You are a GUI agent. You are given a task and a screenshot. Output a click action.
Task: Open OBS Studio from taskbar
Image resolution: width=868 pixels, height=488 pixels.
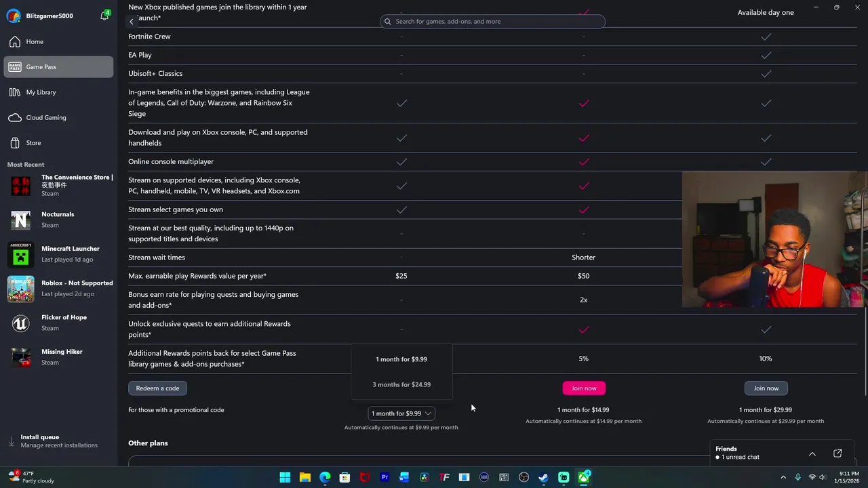[x=524, y=478]
